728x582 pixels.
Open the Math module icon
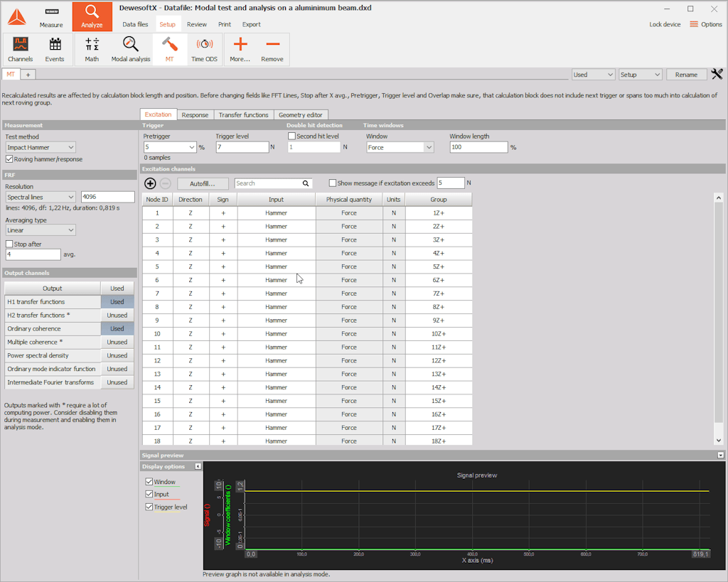pyautogui.click(x=92, y=49)
